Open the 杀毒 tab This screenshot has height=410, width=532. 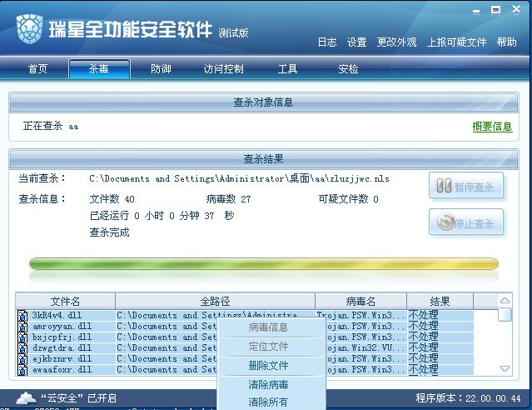tap(99, 69)
